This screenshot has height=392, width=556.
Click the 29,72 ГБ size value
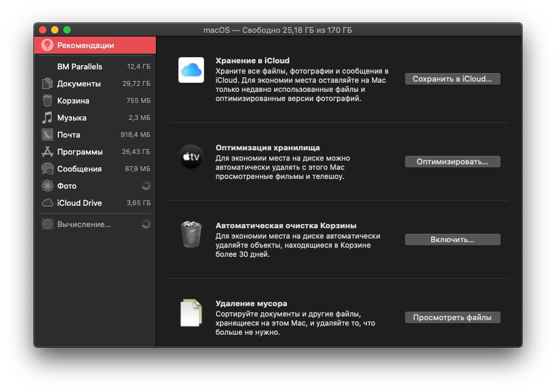click(x=136, y=83)
